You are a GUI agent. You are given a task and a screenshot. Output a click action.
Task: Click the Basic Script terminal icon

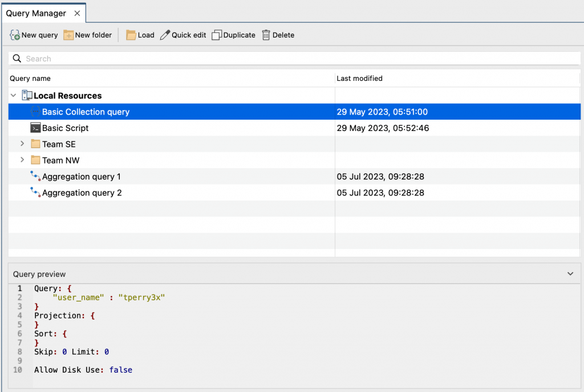(x=35, y=128)
